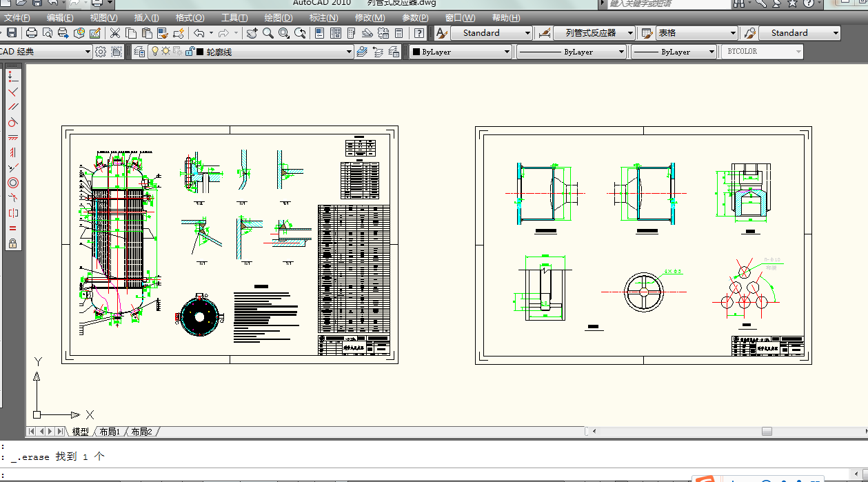Click the Workspace Settings gear icon

pyautogui.click(x=101, y=52)
